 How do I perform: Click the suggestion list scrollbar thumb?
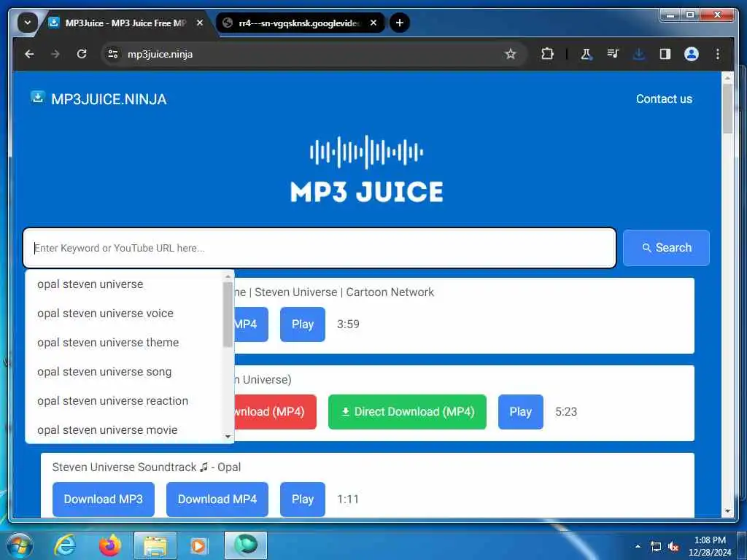(228, 314)
